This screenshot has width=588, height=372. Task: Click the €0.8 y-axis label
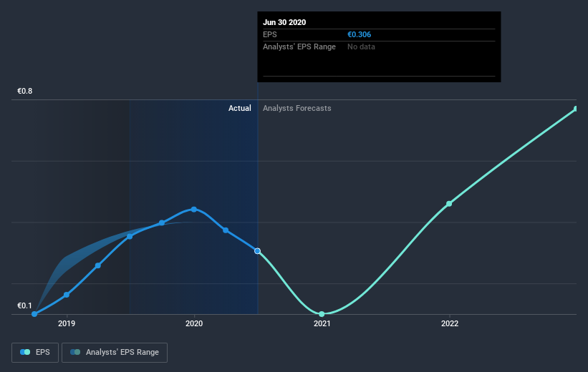[x=25, y=91]
